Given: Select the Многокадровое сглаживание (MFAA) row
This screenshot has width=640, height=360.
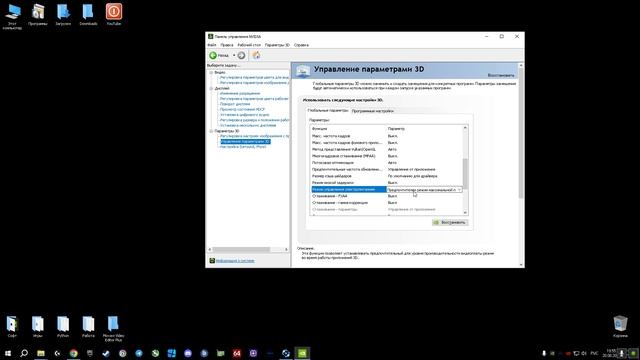Looking at the screenshot, I should (x=387, y=156).
